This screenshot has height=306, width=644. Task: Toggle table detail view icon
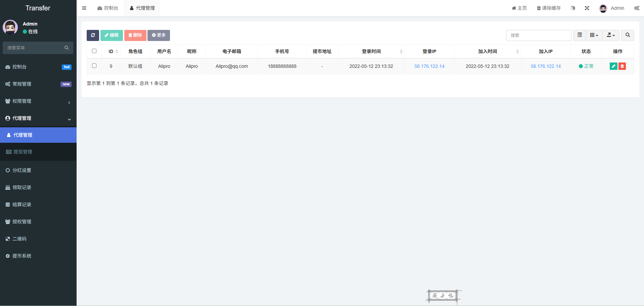pos(579,35)
